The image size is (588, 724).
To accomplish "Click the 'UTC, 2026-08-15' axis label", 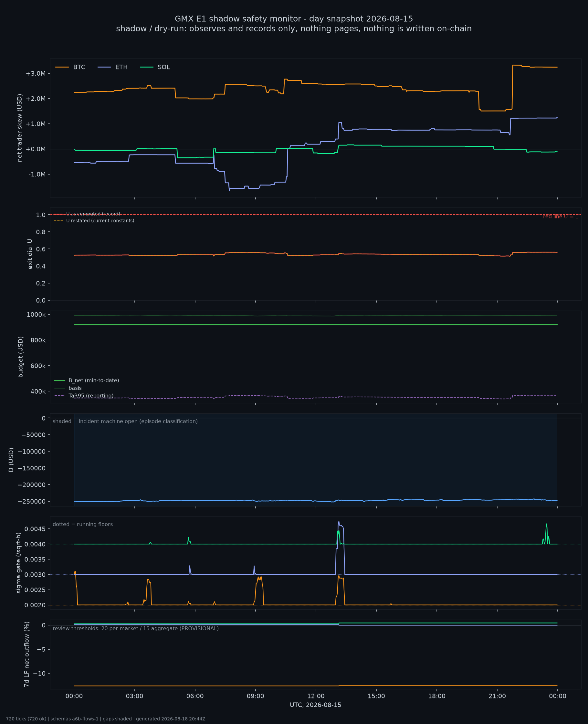I will [x=315, y=705].
